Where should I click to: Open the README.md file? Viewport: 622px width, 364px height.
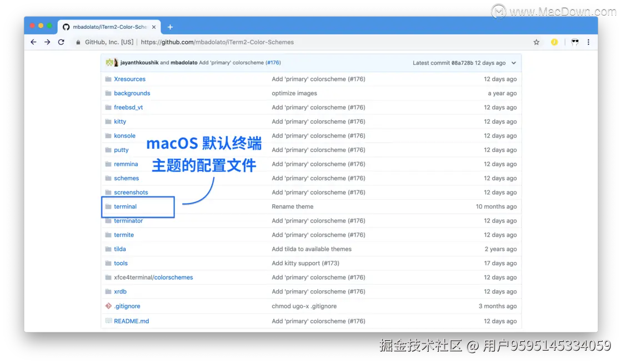[x=131, y=321]
